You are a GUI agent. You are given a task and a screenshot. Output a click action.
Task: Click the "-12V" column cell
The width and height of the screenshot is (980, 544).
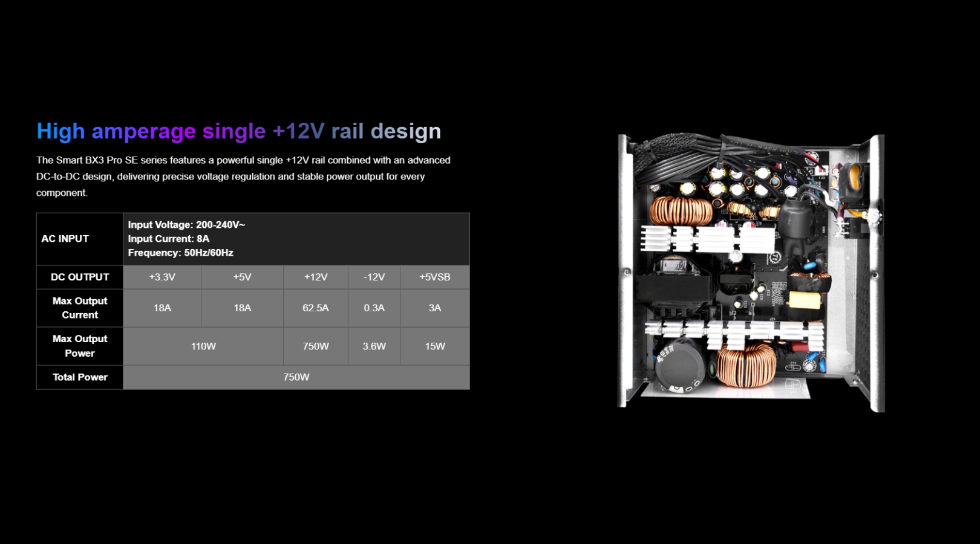[374, 277]
